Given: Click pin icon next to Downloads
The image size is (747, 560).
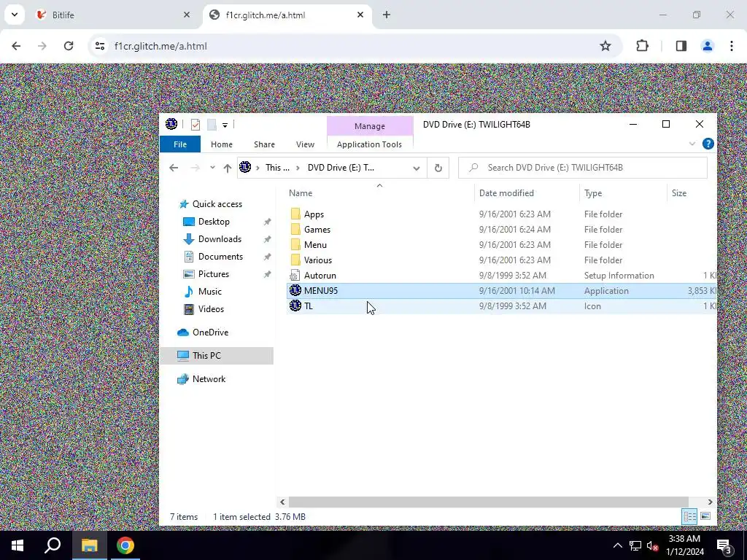Looking at the screenshot, I should 267,239.
